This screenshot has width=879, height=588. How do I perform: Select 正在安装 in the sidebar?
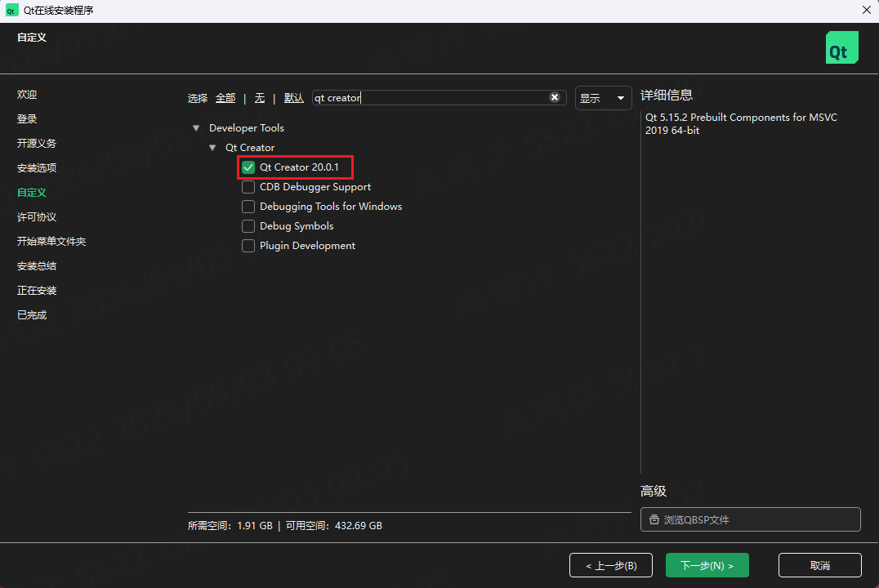click(37, 291)
